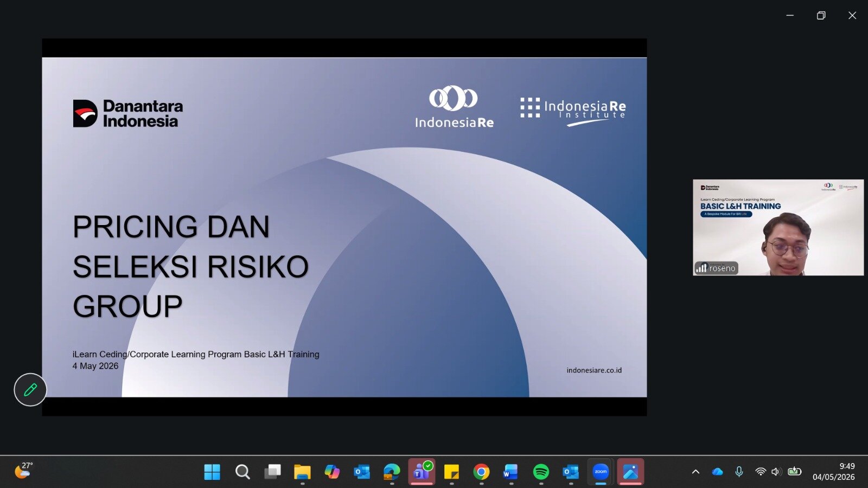Image resolution: width=868 pixels, height=488 pixels.
Task: Open the clock showing 9:49 and 04/05/2026
Action: [834, 472]
